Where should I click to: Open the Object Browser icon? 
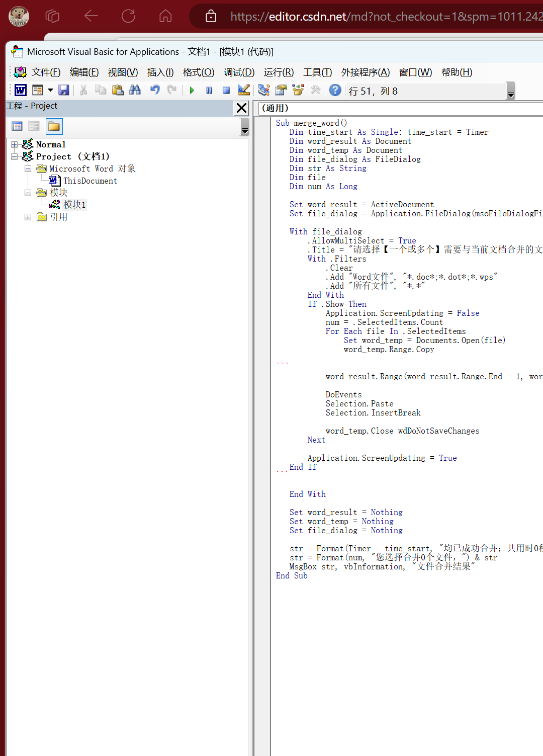point(298,90)
